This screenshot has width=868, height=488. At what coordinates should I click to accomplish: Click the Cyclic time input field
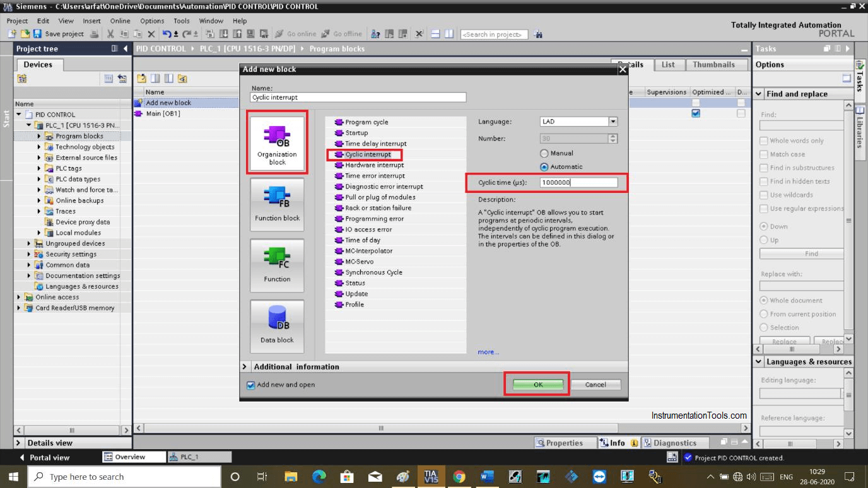pos(578,183)
